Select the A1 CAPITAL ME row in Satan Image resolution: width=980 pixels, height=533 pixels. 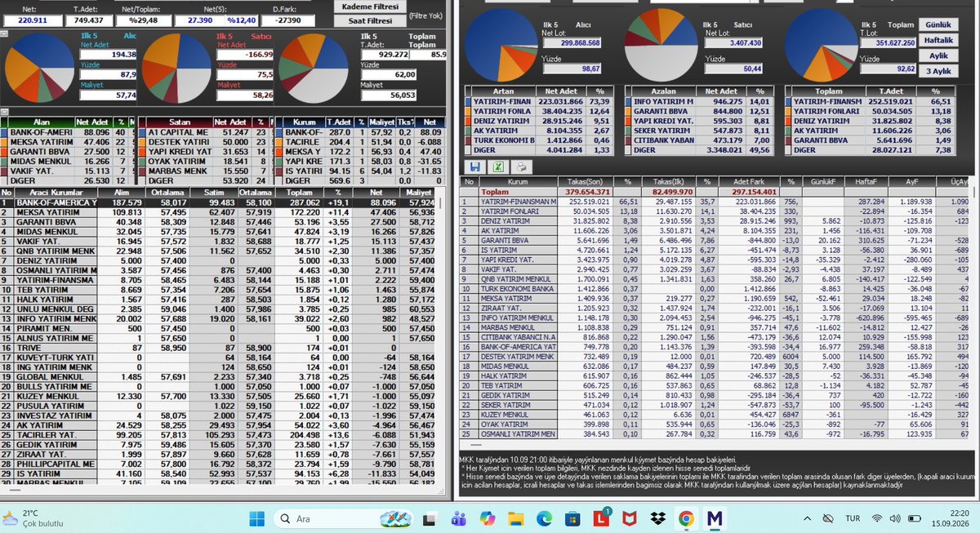pos(204,131)
